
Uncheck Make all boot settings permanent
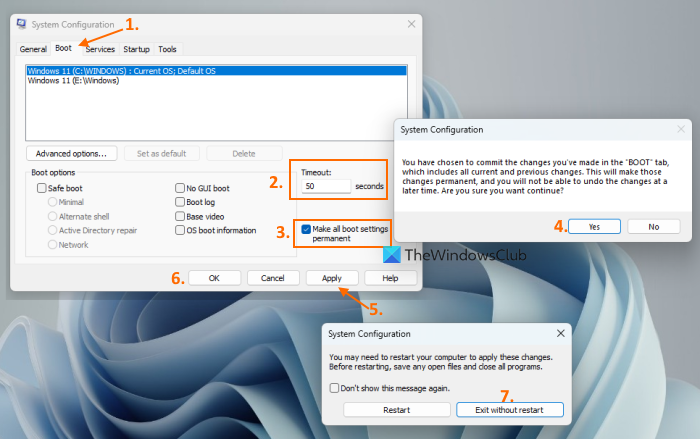tap(306, 229)
